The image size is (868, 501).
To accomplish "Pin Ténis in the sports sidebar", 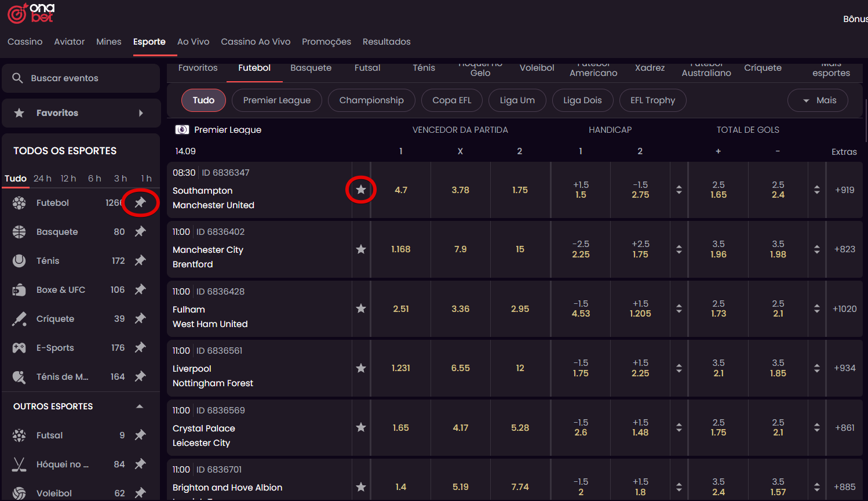I will click(140, 260).
